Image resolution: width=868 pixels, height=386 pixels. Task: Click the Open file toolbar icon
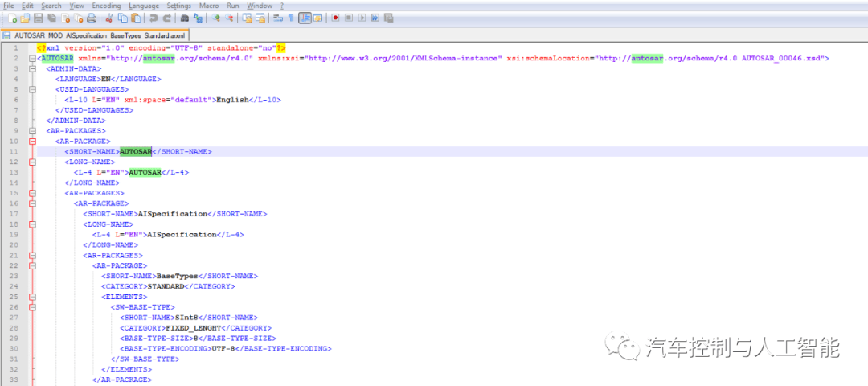tap(26, 18)
